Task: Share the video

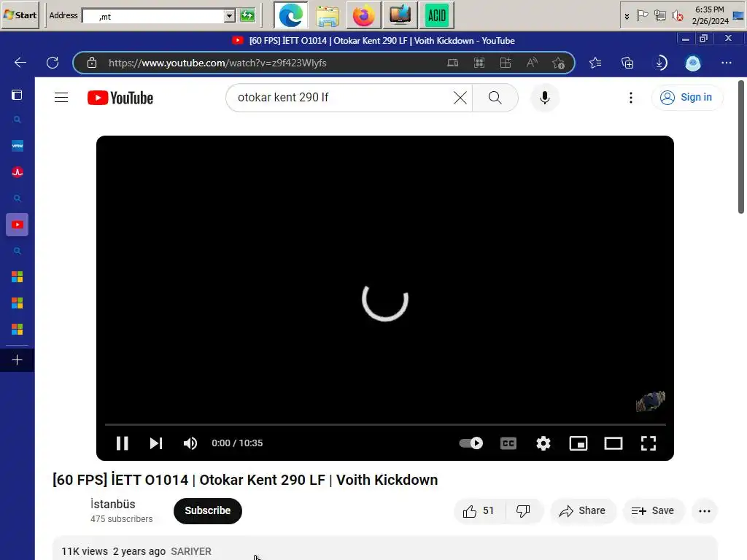Action: click(583, 511)
